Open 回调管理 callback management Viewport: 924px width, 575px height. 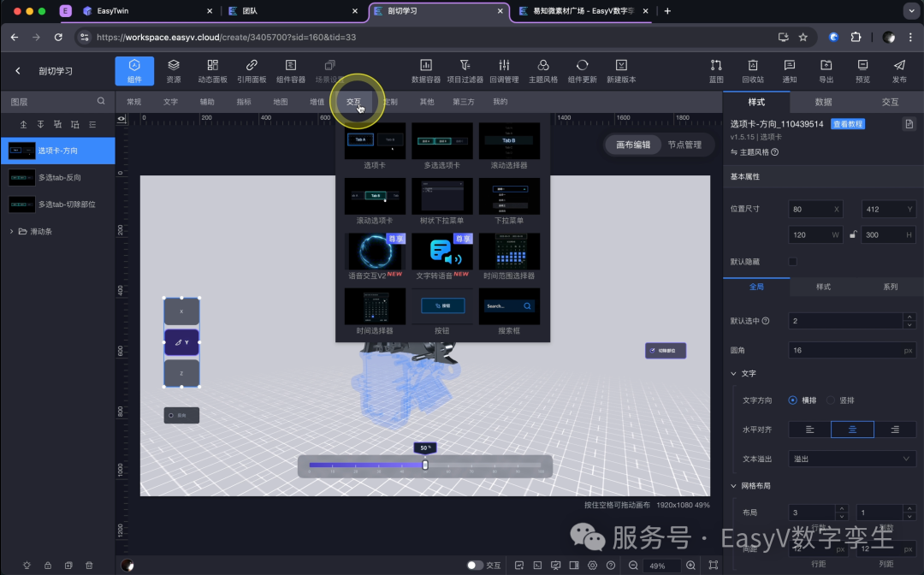pos(505,71)
